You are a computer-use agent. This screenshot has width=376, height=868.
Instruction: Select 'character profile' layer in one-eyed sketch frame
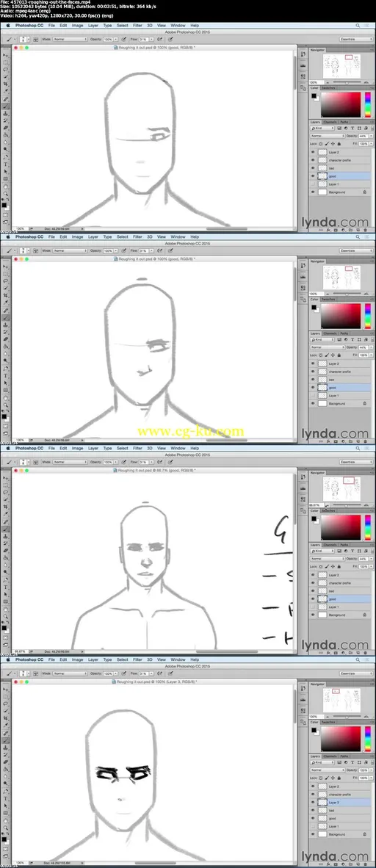pos(340,159)
